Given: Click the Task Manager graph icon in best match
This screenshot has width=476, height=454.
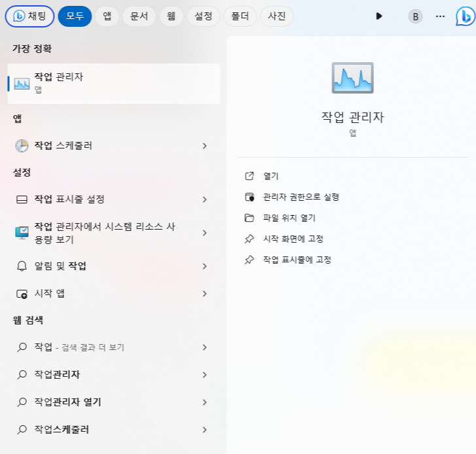Looking at the screenshot, I should click(22, 84).
